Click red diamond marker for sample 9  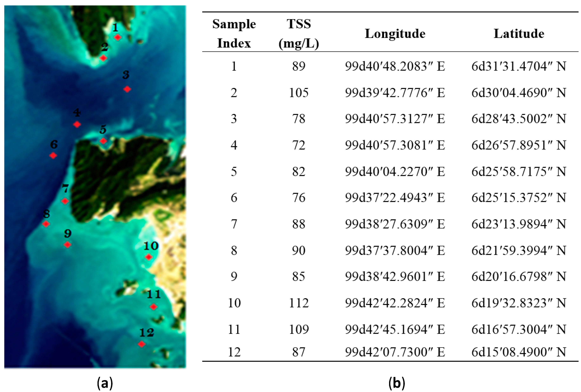[68, 245]
